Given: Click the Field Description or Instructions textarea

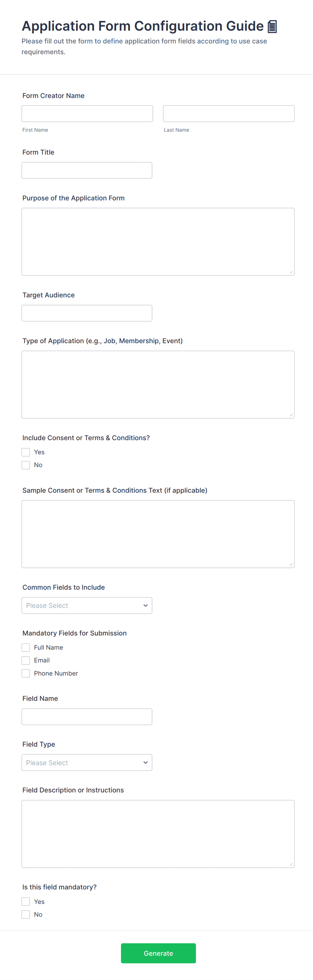Looking at the screenshot, I should 158,834.
